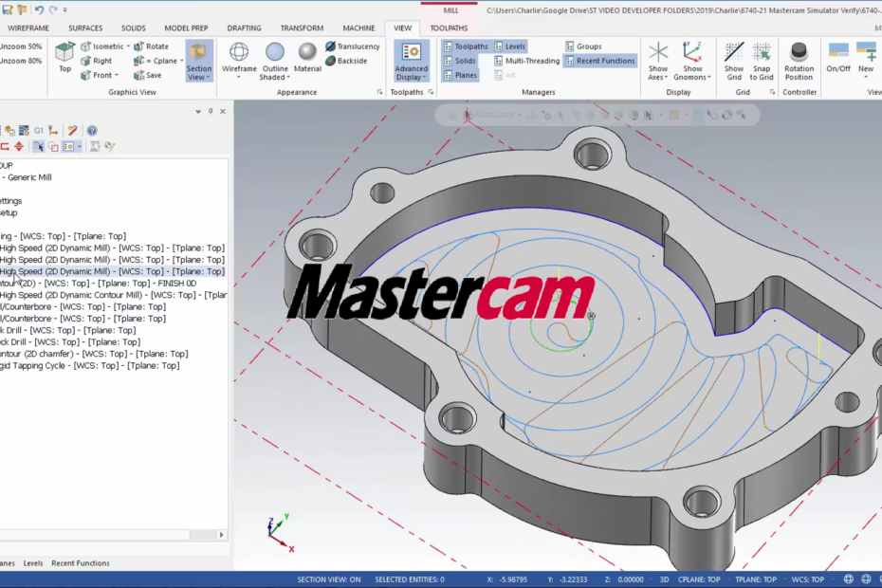Open the Isometric dropdown arrow
Screen dimensions: 882x588
(128, 46)
